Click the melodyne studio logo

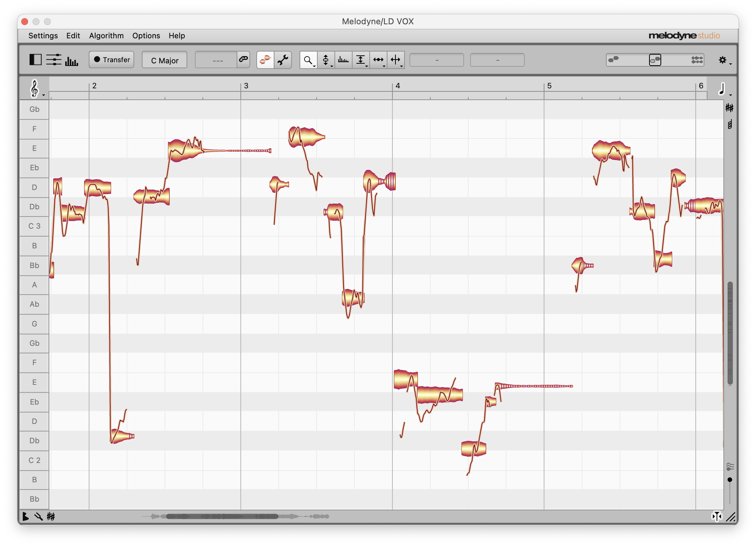click(684, 36)
